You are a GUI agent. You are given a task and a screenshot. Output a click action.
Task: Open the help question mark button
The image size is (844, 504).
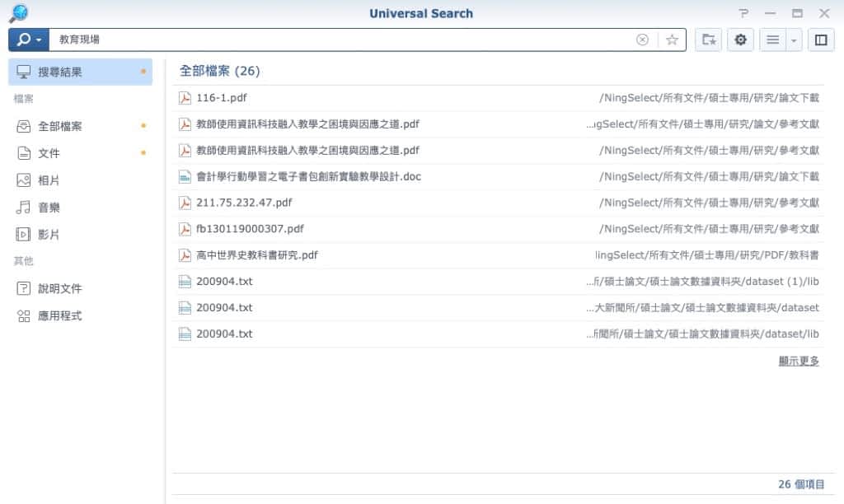(x=743, y=13)
